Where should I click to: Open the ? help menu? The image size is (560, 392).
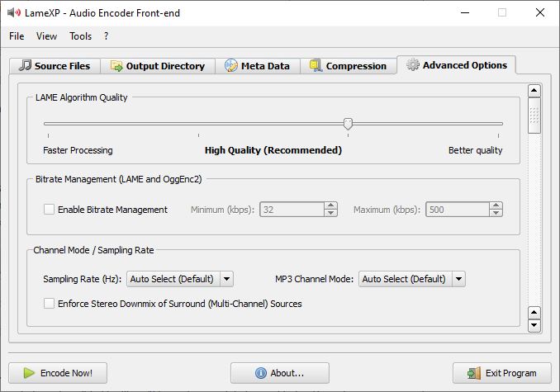click(106, 36)
